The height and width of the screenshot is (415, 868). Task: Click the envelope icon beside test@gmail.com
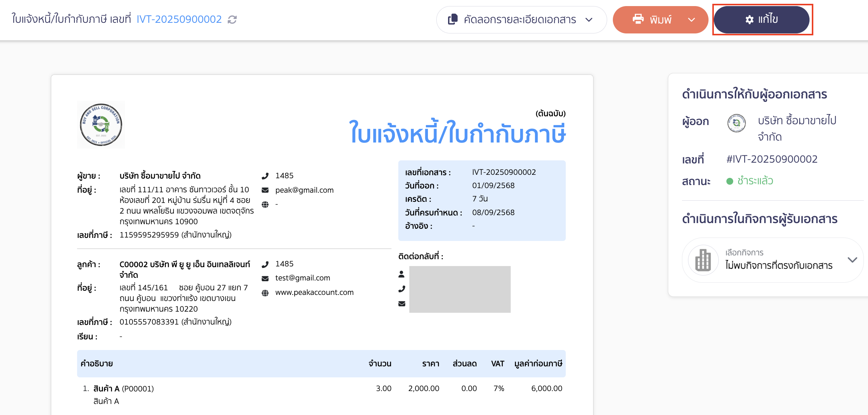tap(265, 277)
